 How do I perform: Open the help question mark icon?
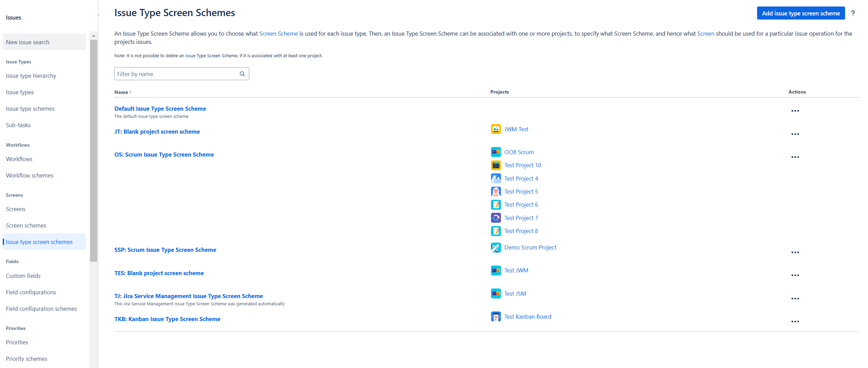(x=853, y=13)
